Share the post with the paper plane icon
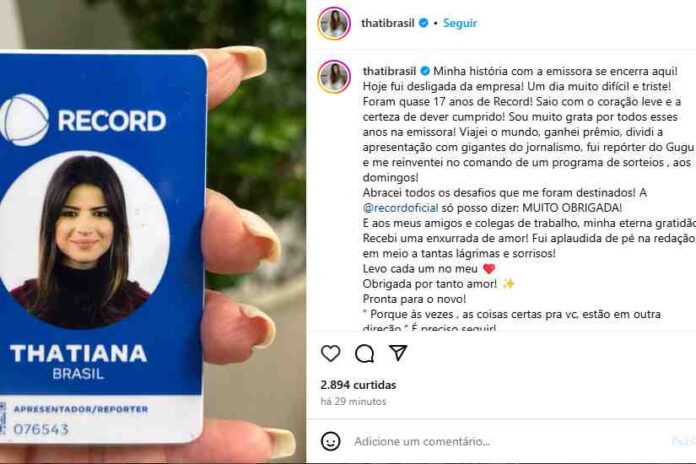Screen dimensions: 696x464 click(398, 353)
